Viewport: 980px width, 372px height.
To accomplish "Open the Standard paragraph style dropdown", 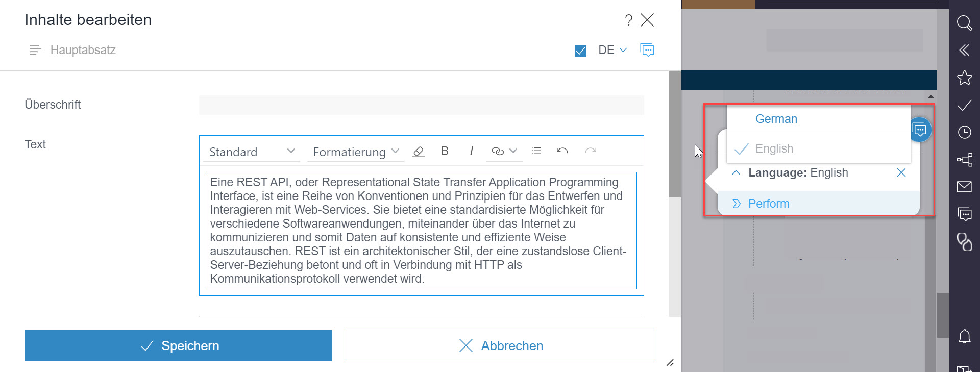I will pyautogui.click(x=252, y=152).
